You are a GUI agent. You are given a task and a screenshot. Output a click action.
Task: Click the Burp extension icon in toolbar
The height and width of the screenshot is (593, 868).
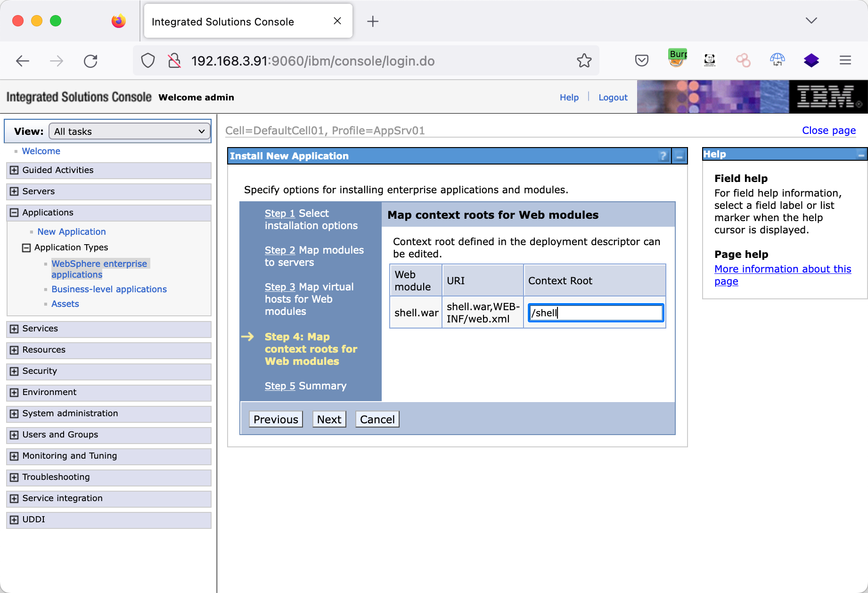pos(677,60)
